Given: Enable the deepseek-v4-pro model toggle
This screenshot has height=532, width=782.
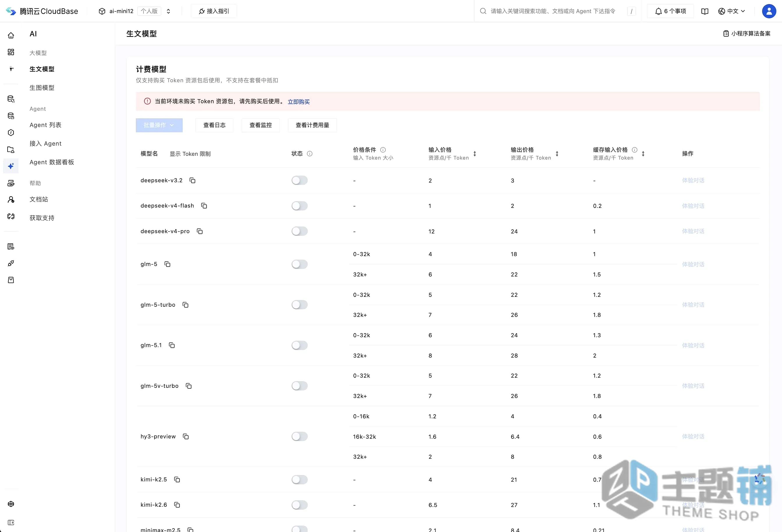Looking at the screenshot, I should pos(299,231).
